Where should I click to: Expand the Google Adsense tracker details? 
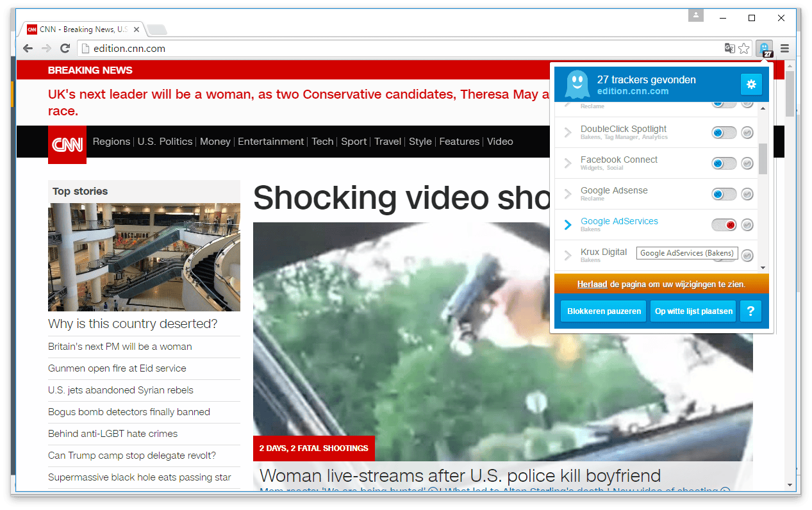point(568,194)
